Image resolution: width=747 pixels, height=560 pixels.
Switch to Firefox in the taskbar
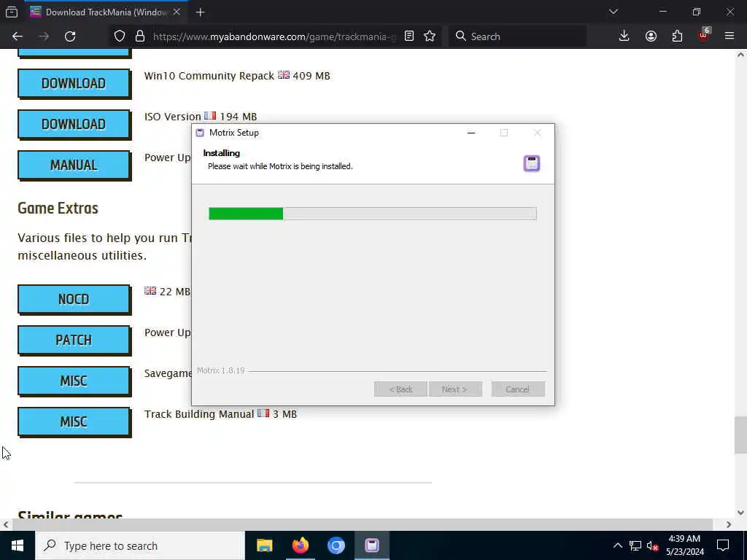coord(300,545)
